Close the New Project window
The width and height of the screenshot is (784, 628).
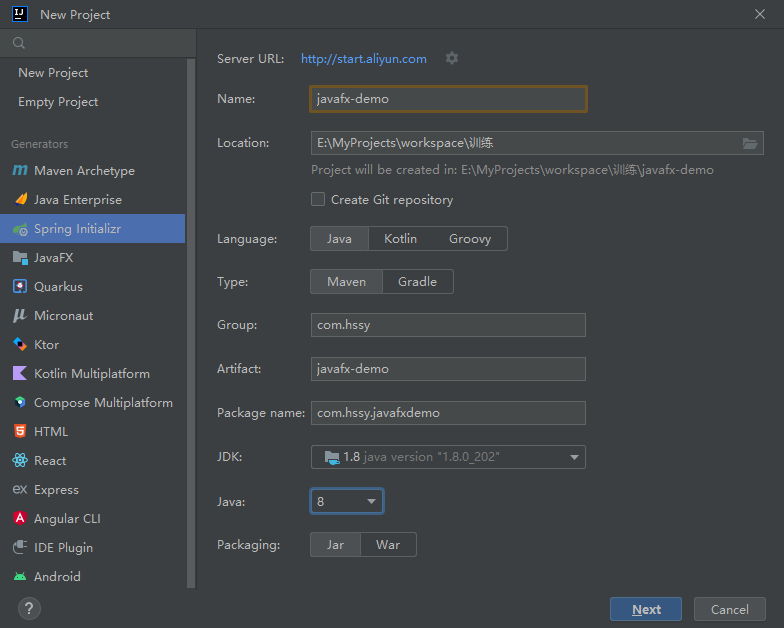[760, 14]
